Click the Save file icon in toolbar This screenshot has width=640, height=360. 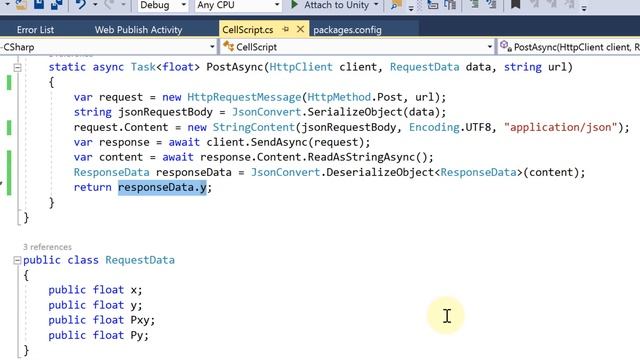coord(39,4)
